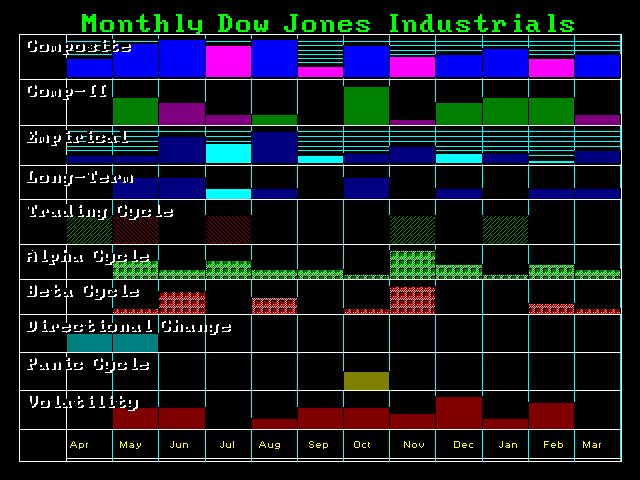Select the purple Comp-II bar in June

click(x=182, y=113)
